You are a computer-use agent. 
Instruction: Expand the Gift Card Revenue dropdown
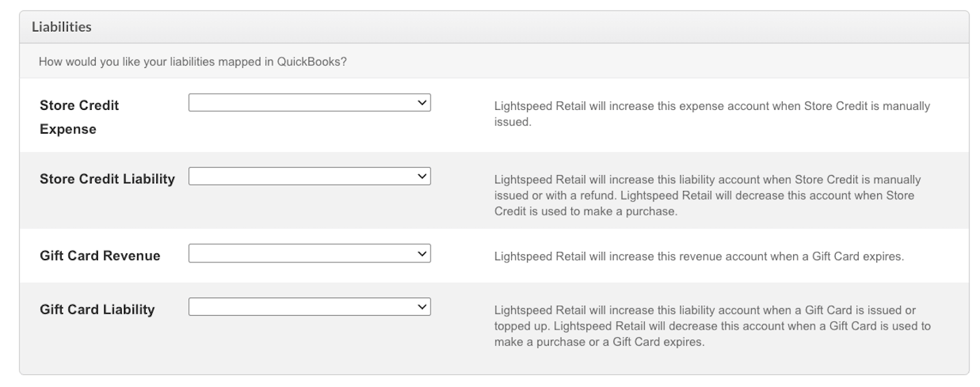click(x=309, y=253)
